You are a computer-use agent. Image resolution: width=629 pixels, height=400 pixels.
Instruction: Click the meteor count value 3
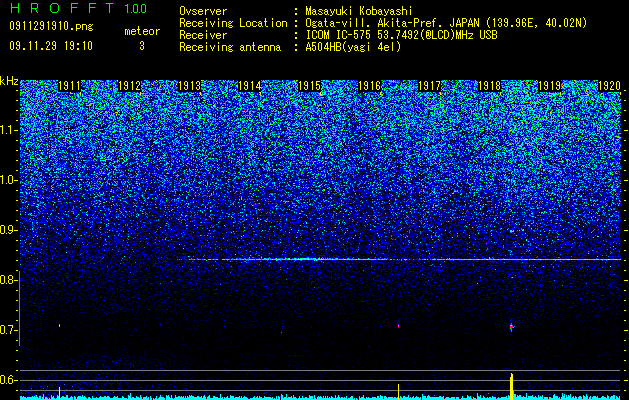click(x=142, y=46)
